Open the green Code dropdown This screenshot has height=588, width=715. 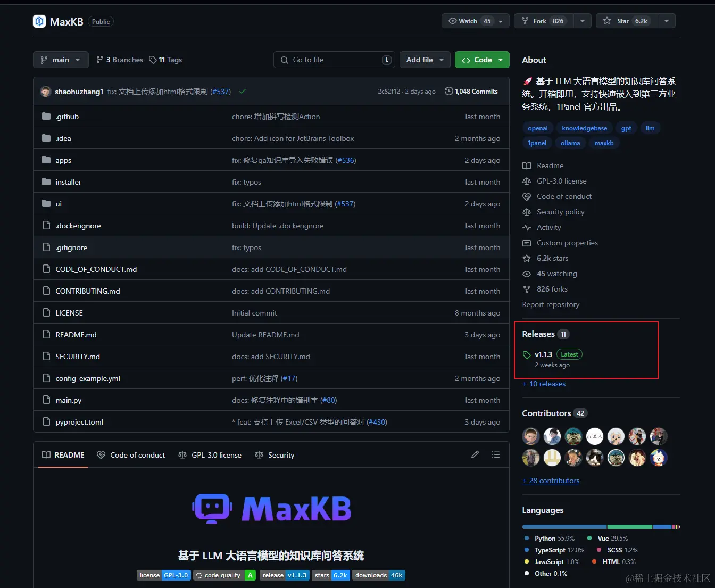(x=482, y=60)
